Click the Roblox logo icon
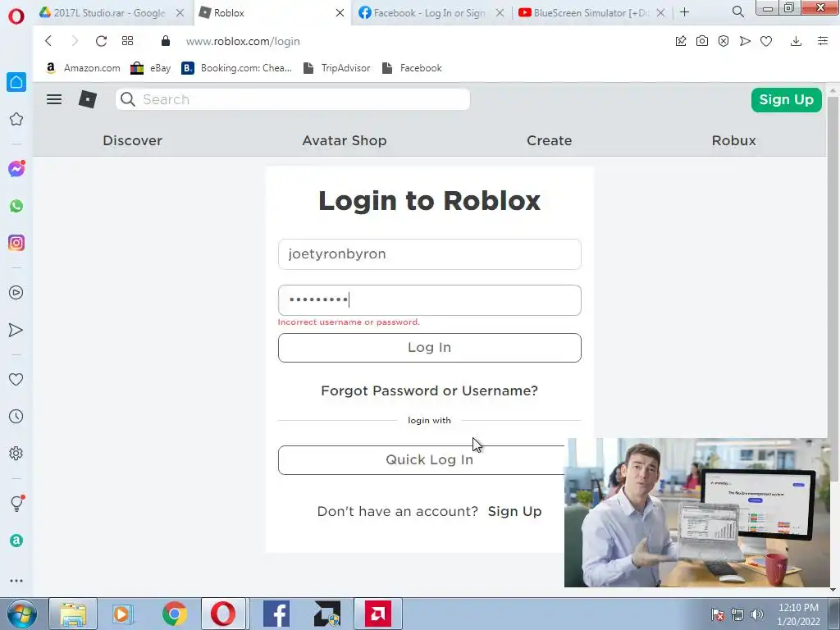 point(88,99)
